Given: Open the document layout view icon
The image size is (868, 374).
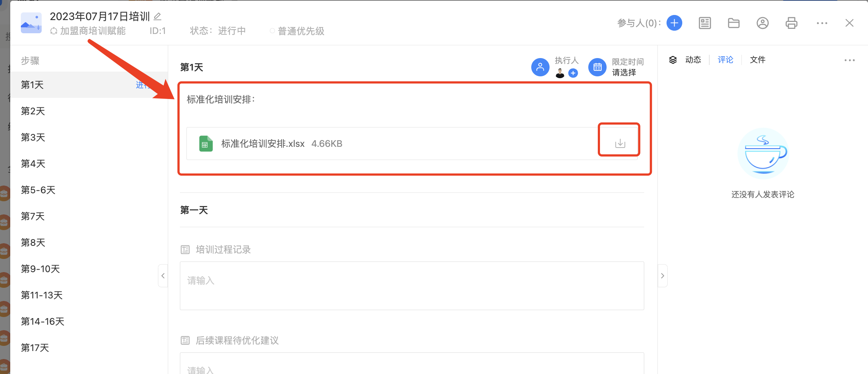Looking at the screenshot, I should tap(705, 23).
